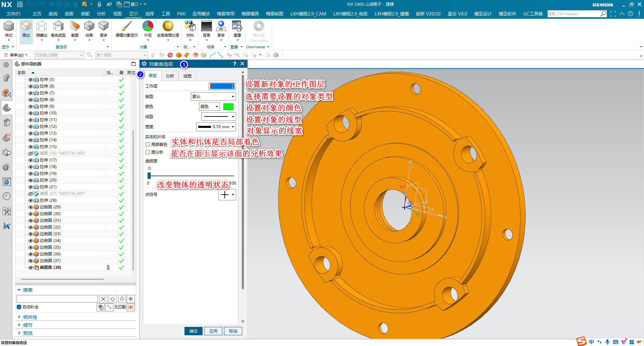Open the 线型 line style dropdown

coord(218,116)
